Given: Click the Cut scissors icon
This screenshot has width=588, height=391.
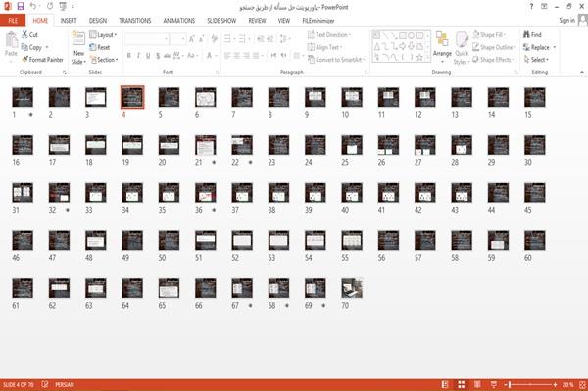Looking at the screenshot, I should (x=24, y=34).
